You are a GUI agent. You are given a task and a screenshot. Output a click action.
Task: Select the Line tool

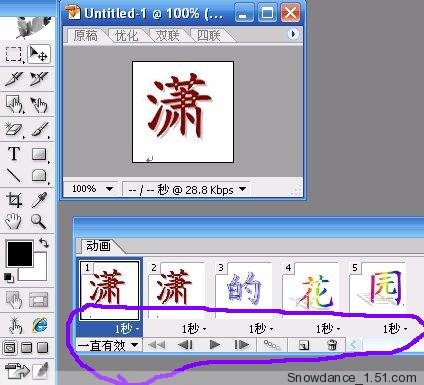click(13, 175)
